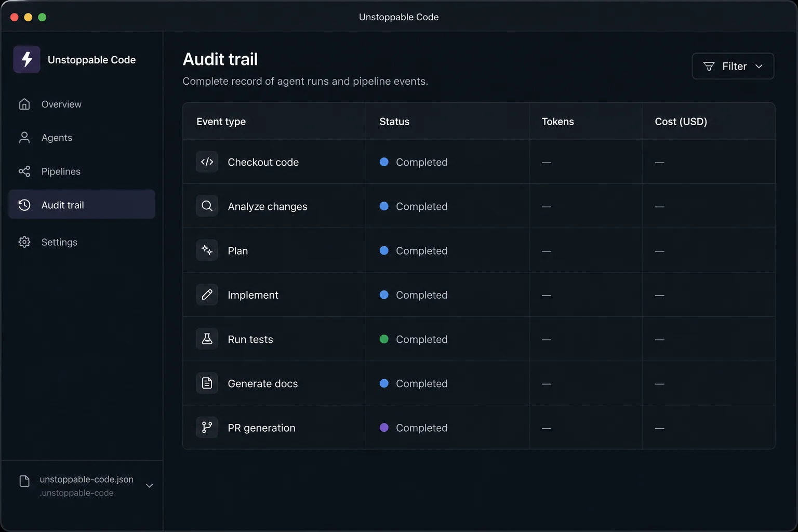
Task: Go to the Overview page
Action: pyautogui.click(x=82, y=104)
